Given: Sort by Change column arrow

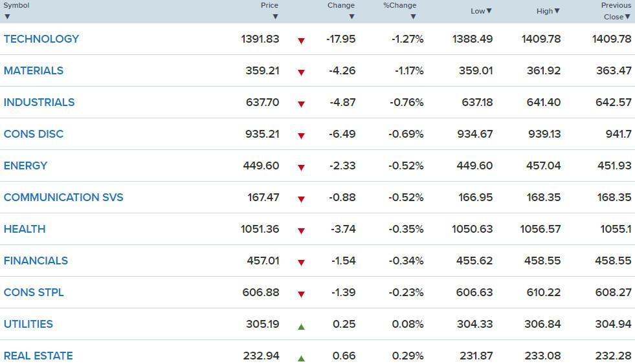Looking at the screenshot, I should point(351,17).
